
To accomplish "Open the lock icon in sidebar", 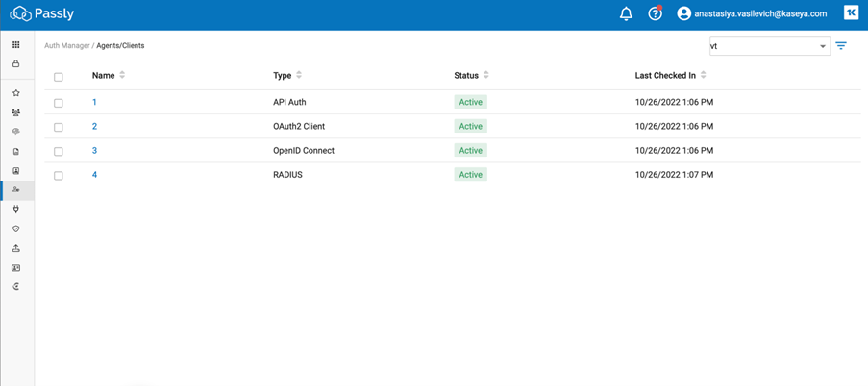I will click(16, 63).
